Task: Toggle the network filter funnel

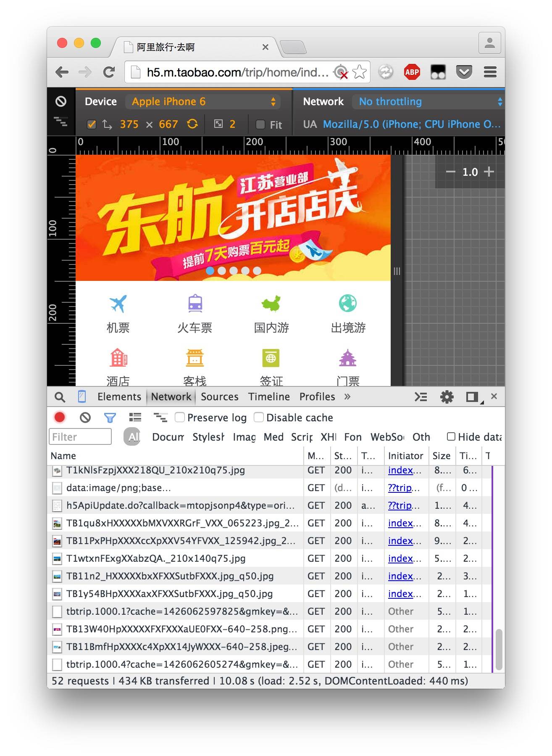Action: (x=110, y=418)
